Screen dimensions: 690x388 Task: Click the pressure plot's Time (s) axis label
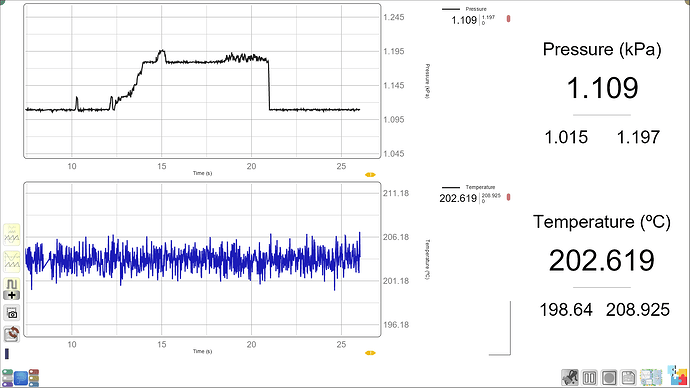(x=202, y=173)
